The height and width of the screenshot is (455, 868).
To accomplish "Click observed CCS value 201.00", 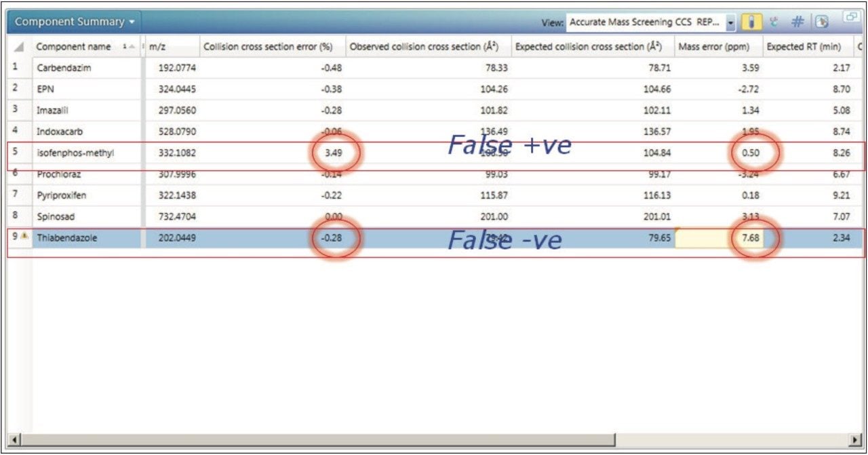I will [x=494, y=217].
